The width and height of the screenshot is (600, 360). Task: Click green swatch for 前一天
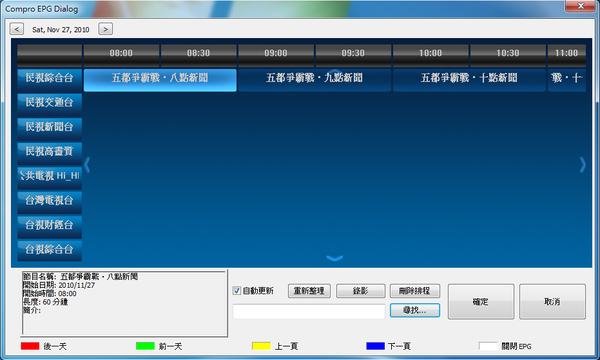click(x=145, y=346)
